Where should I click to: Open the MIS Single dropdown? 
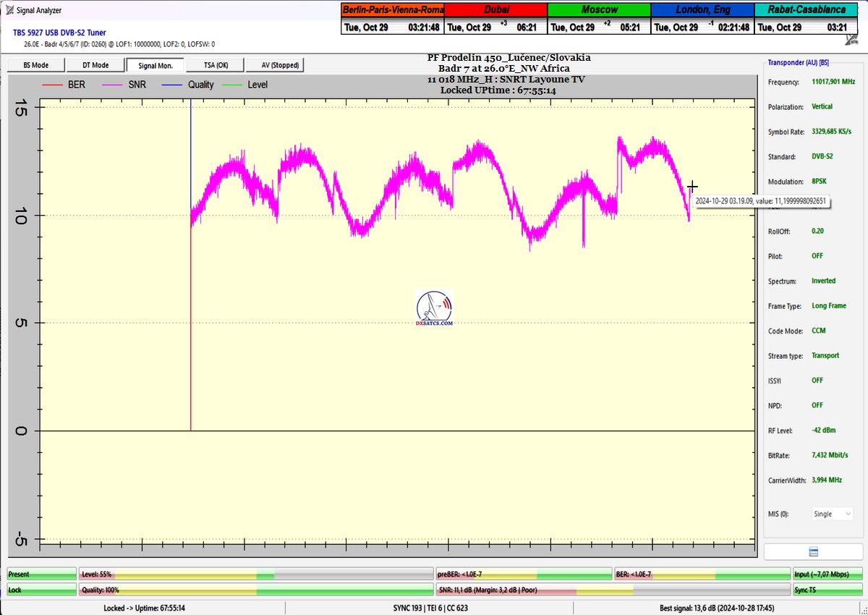point(832,514)
